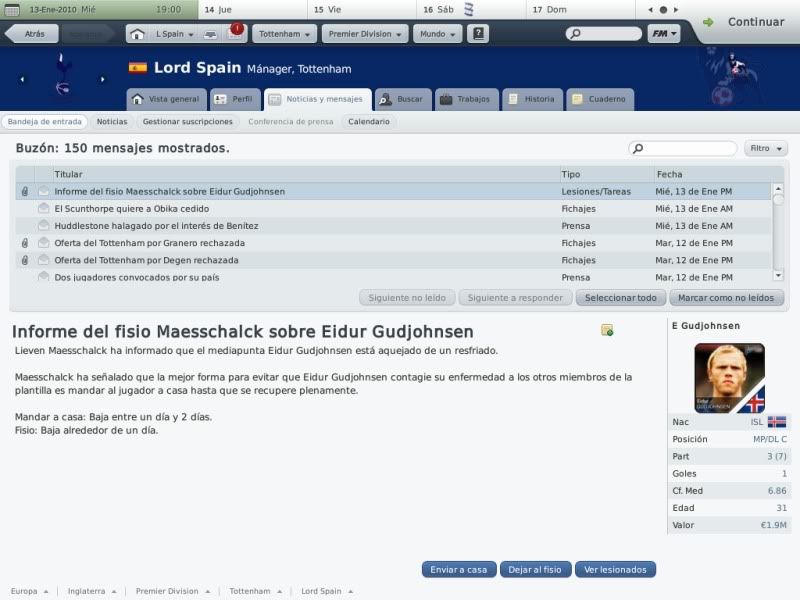Sort messages by the Fecha column header
The height and width of the screenshot is (600, 800).
click(718, 174)
